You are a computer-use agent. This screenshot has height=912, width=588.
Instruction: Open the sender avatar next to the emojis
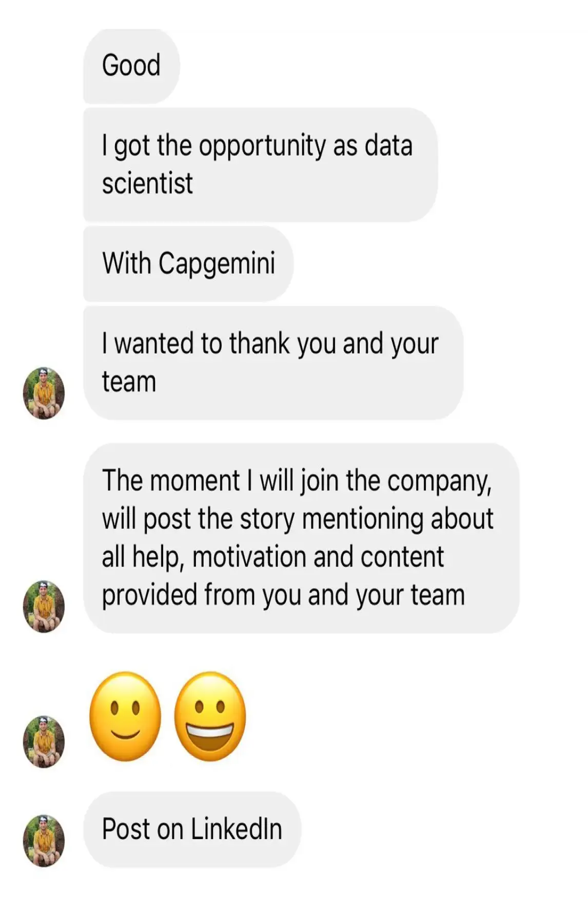[44, 742]
